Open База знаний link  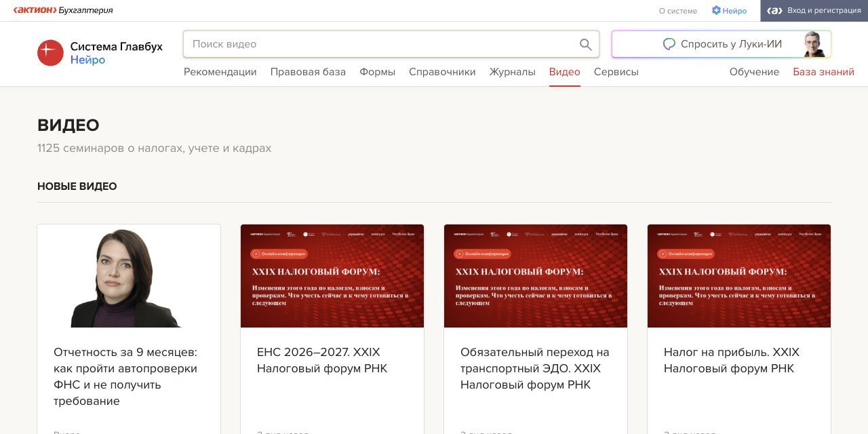click(823, 72)
